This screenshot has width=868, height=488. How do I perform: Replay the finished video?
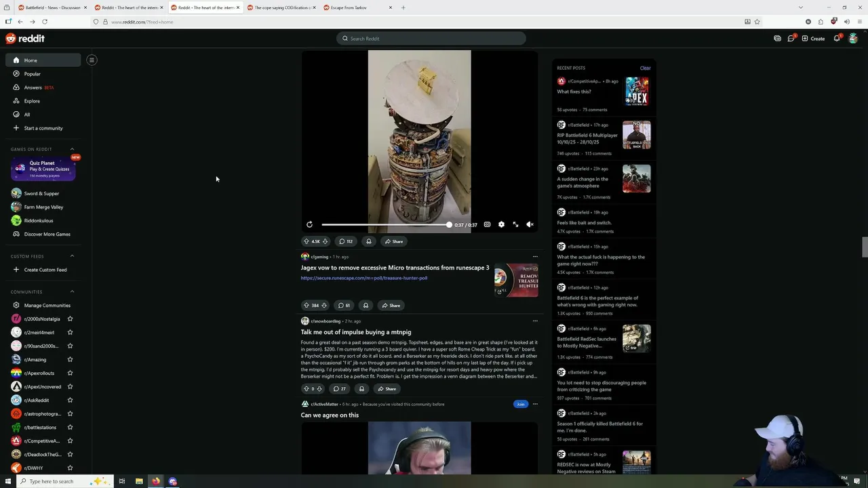[309, 224]
